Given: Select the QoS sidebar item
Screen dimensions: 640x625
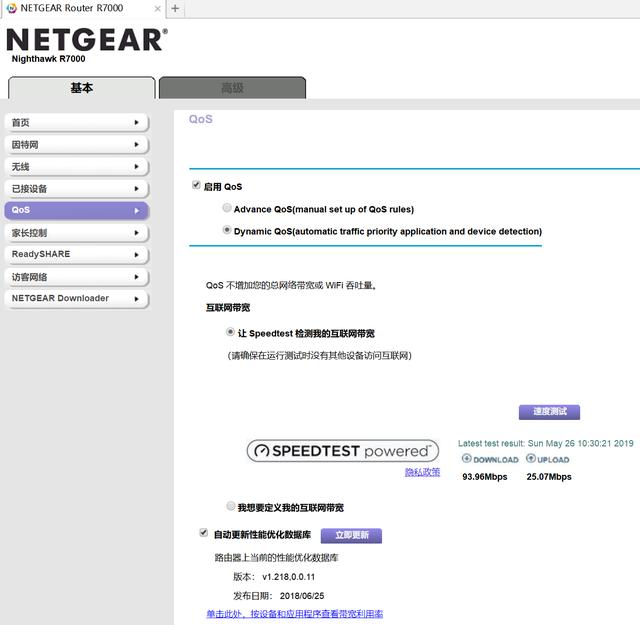Looking at the screenshot, I should [76, 210].
